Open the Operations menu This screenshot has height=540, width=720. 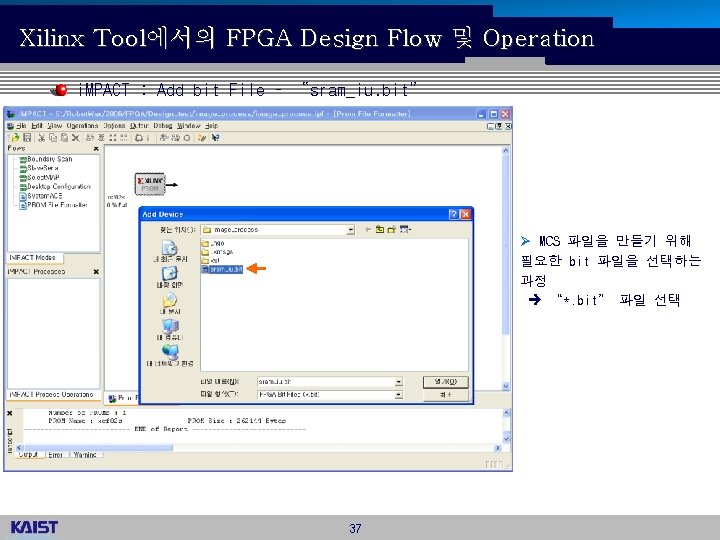[x=82, y=125]
